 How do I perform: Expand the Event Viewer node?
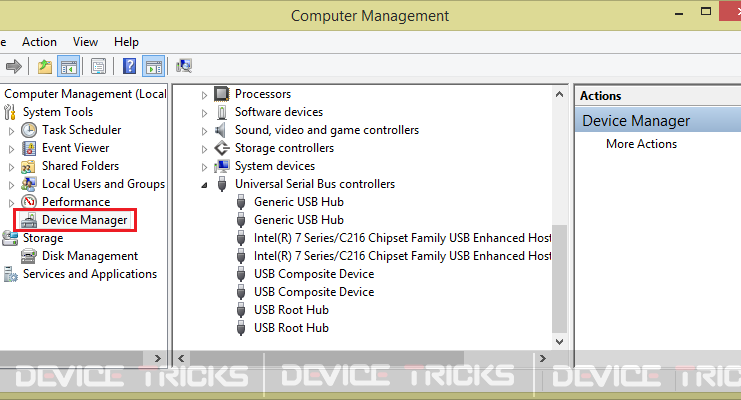11,149
